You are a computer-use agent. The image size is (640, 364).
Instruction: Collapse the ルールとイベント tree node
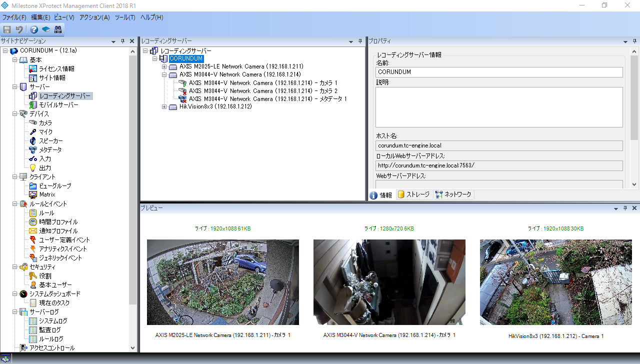(x=14, y=203)
